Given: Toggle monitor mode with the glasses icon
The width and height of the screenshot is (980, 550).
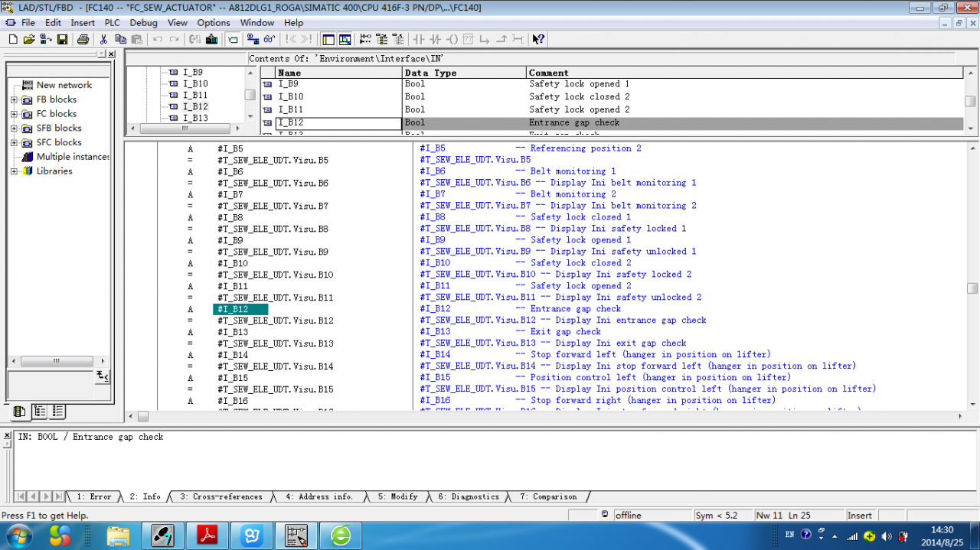Looking at the screenshot, I should click(x=269, y=39).
